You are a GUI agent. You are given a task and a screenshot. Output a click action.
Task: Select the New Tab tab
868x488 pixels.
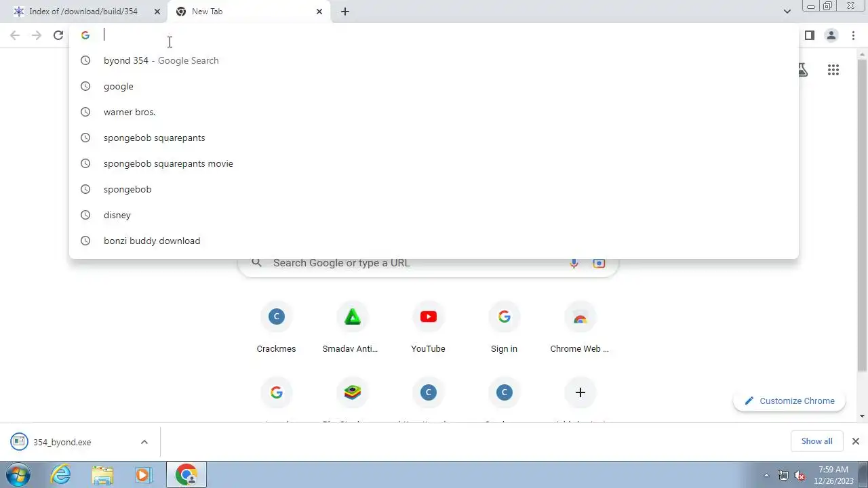pos(249,12)
